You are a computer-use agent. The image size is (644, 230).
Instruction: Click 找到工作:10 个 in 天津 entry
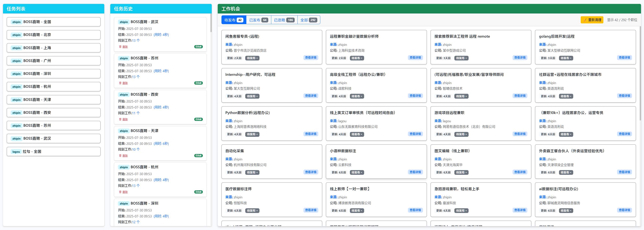[129, 149]
